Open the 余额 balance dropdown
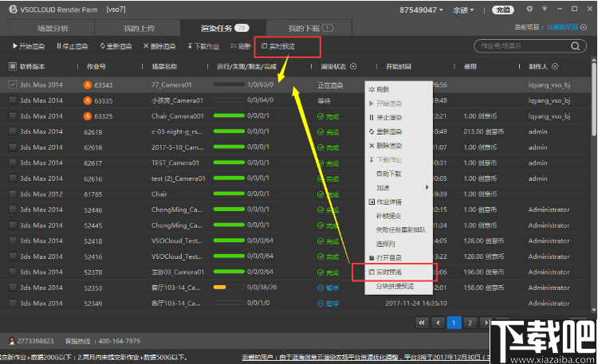 click(463, 10)
